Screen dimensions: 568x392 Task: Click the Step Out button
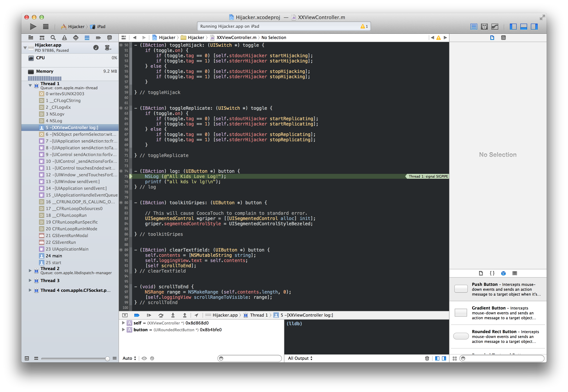pos(185,315)
